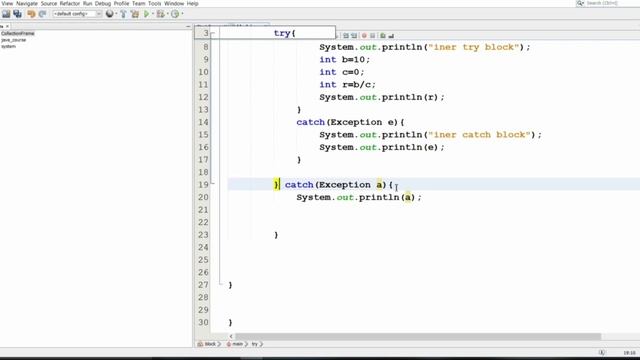This screenshot has height=360, width=640.
Task: Open the Profile menu
Action: click(121, 3)
